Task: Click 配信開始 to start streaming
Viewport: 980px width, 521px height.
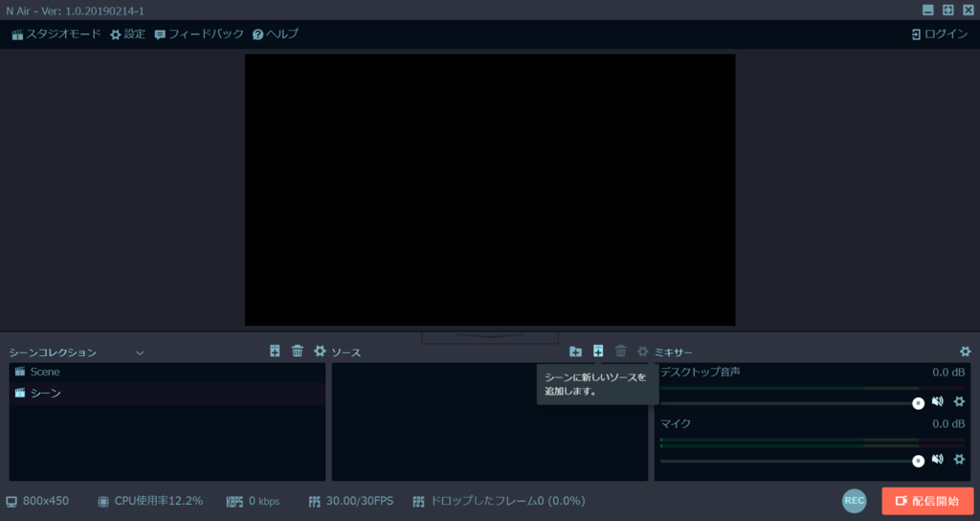Action: point(927,501)
